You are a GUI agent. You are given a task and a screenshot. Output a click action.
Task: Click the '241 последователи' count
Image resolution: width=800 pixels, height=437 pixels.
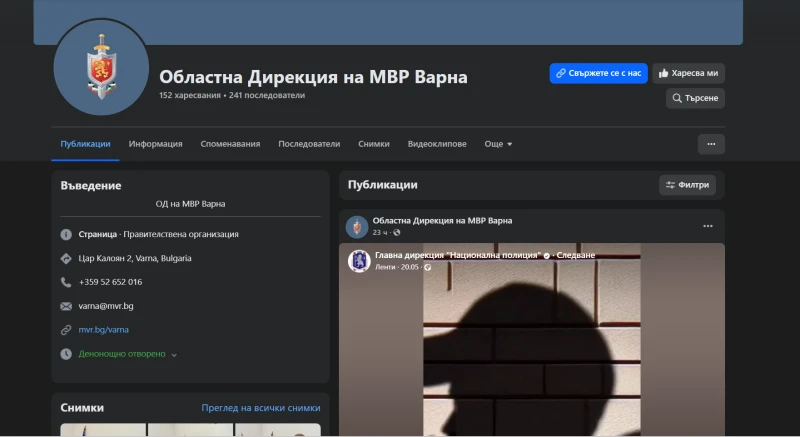tap(267, 95)
